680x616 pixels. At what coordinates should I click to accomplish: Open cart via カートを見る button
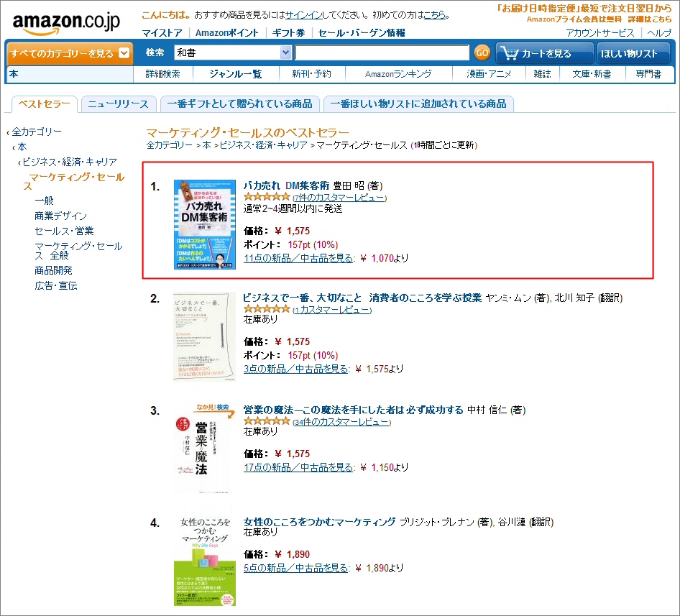click(x=545, y=53)
